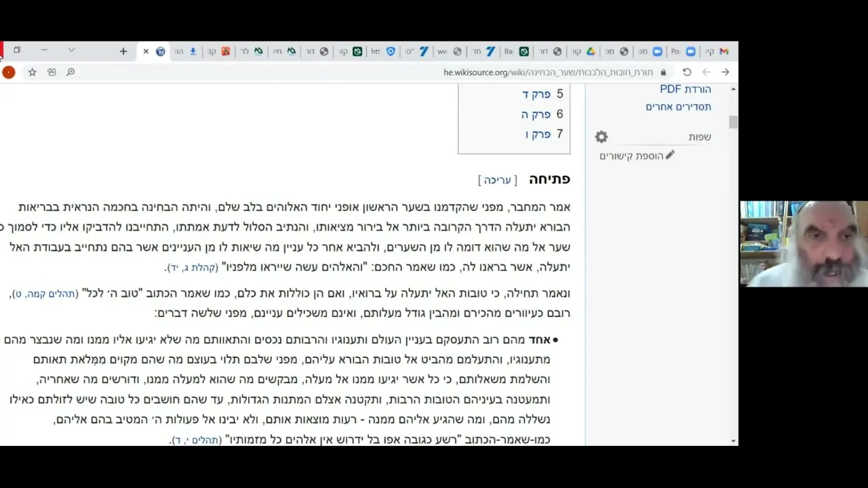Switch to the green-icon tab labeled חי
Screen dimensions: 868x488
(285, 52)
